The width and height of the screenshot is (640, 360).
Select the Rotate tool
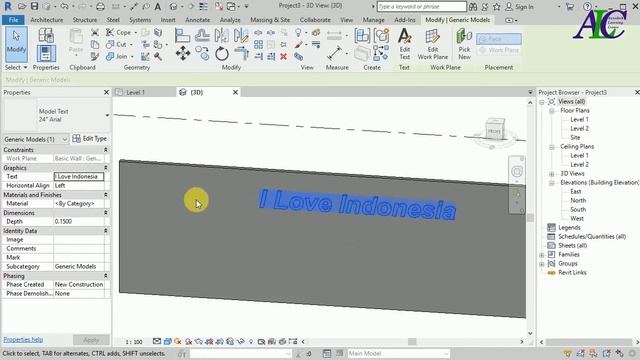point(222,53)
